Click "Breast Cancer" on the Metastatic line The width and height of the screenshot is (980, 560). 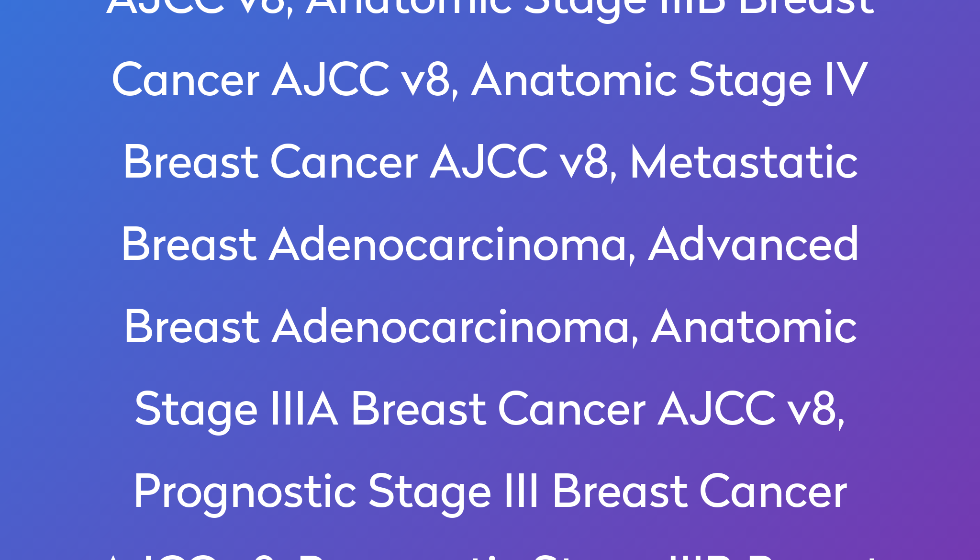click(271, 162)
